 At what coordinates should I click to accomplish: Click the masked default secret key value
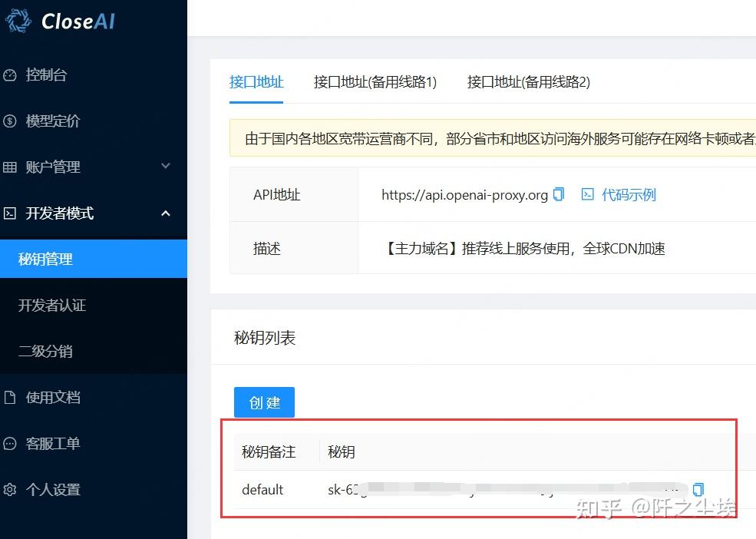[499, 489]
